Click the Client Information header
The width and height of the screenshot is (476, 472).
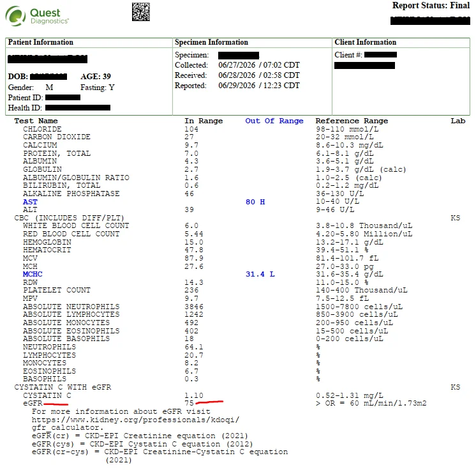pos(365,42)
